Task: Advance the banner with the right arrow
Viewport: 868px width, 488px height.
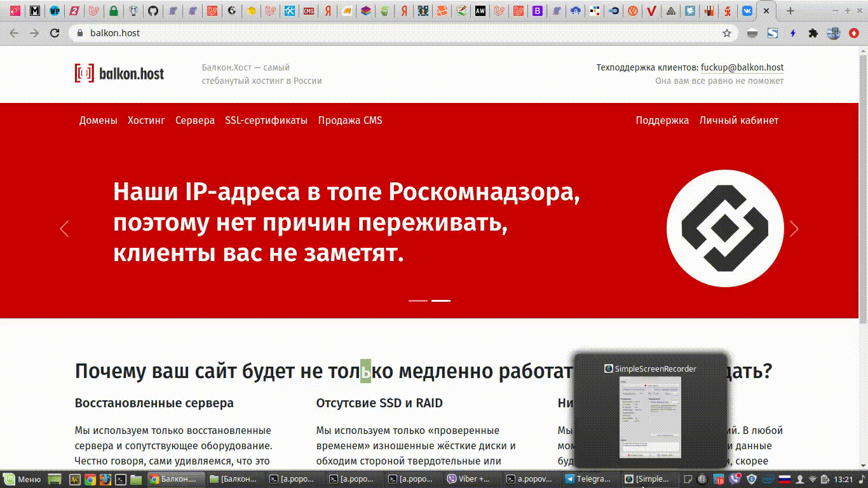Action: click(x=794, y=229)
